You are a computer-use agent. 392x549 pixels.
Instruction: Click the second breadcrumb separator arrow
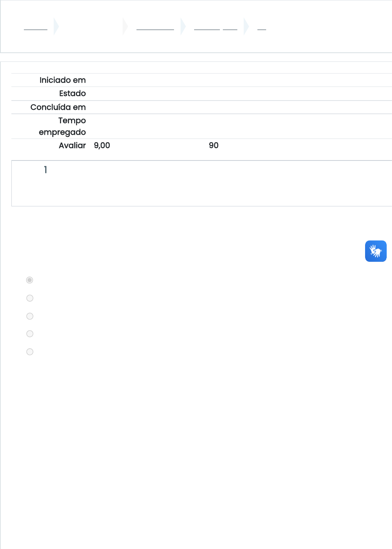pos(125,27)
